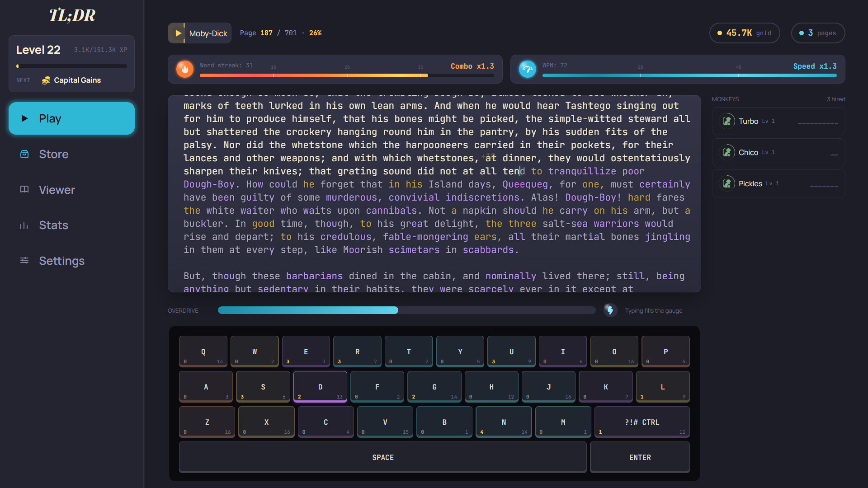Image resolution: width=868 pixels, height=488 pixels.
Task: Click the blue pages dot indicator
Action: click(x=802, y=33)
